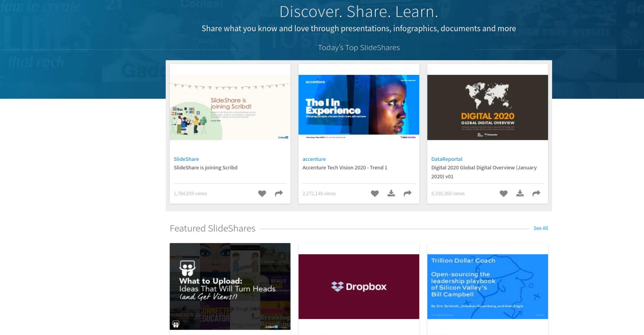Download the Accenture Tech Vision 2020 slides
Screen dimensions: 644x335
pos(391,193)
